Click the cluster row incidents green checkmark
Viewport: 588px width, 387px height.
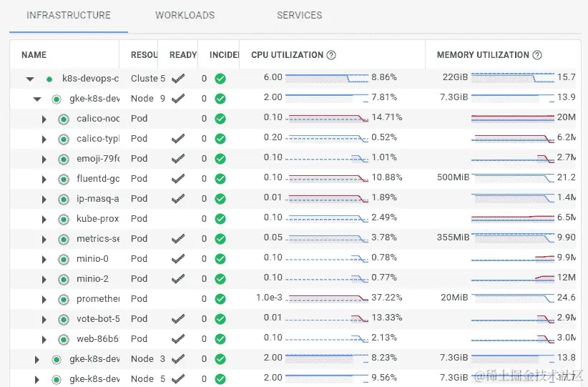pos(220,79)
